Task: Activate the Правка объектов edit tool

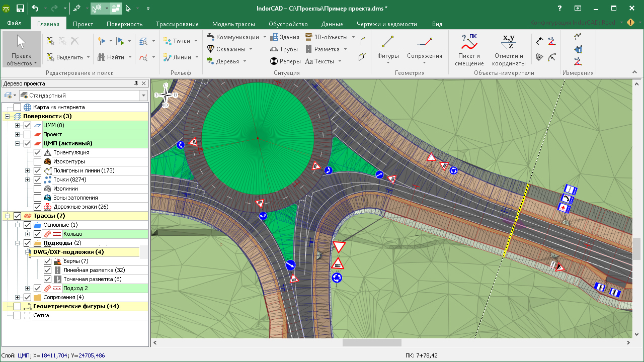Action: coord(22,49)
